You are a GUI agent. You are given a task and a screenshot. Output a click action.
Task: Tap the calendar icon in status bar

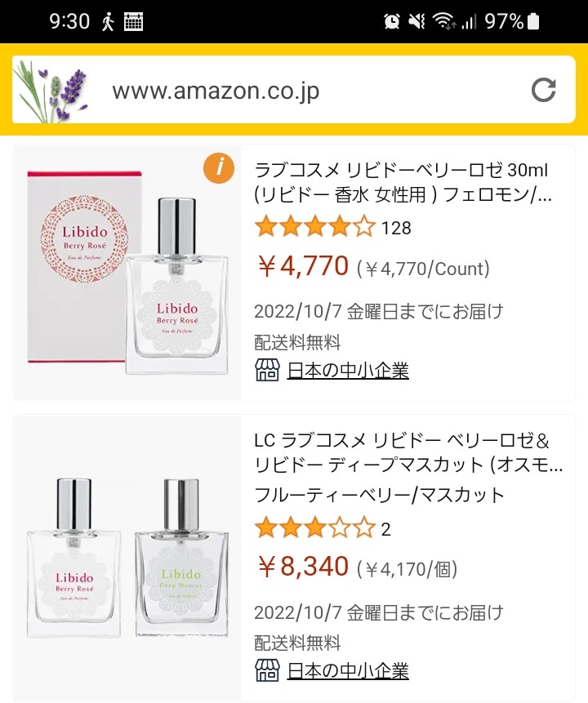click(133, 21)
